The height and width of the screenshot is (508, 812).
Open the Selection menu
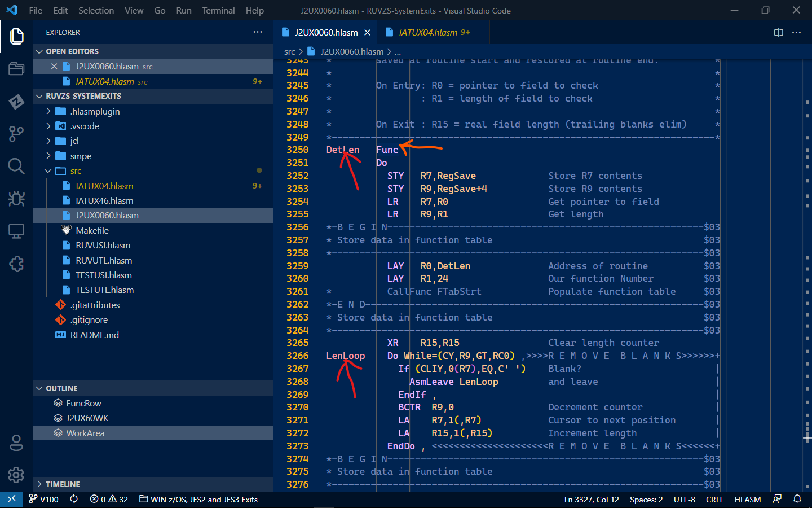tap(96, 11)
